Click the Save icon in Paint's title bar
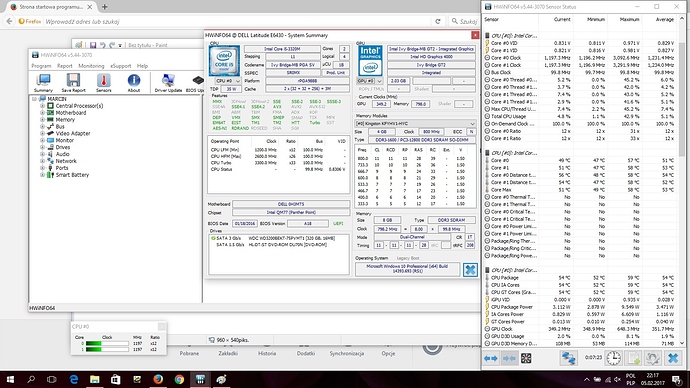Screen dimensions: 690x388 pyautogui.click(x=93, y=45)
